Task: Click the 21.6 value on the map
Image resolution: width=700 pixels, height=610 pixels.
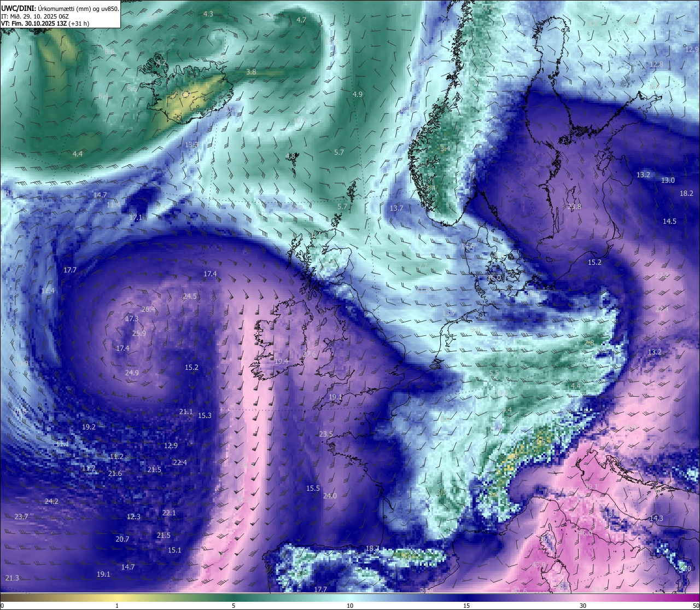Action: tap(115, 473)
